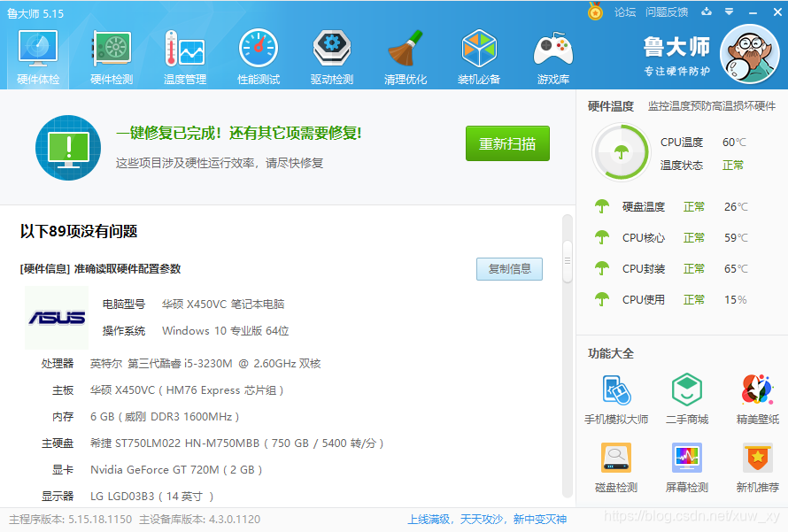Click the 硬盘温度 umbrella icon
This screenshot has height=532, width=788.
(x=602, y=206)
